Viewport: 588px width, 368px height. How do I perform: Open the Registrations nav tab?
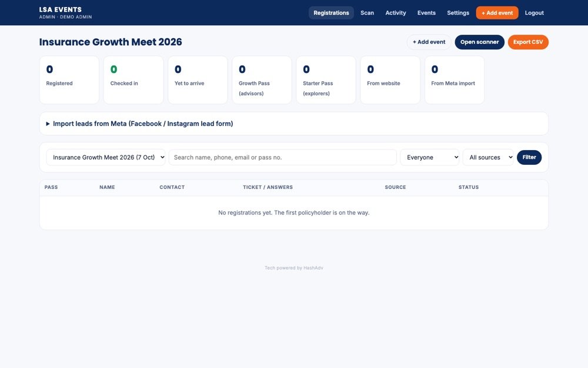[331, 13]
